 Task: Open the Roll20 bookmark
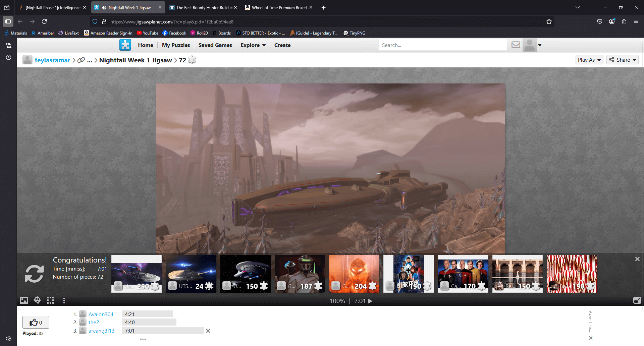199,33
